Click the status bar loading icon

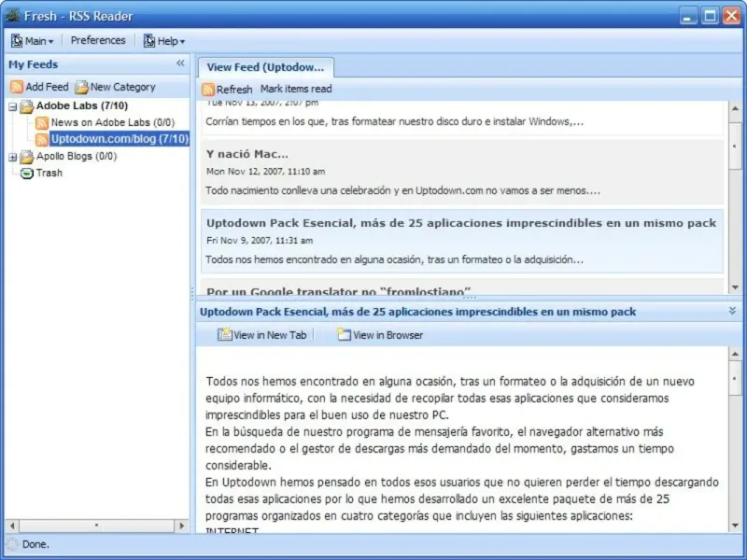12,544
